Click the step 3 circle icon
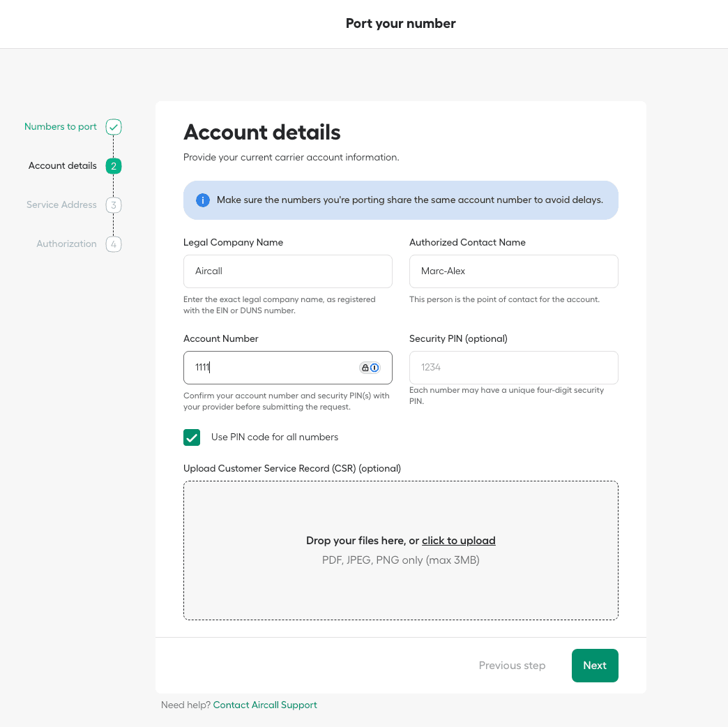The image size is (728, 727). tap(114, 205)
